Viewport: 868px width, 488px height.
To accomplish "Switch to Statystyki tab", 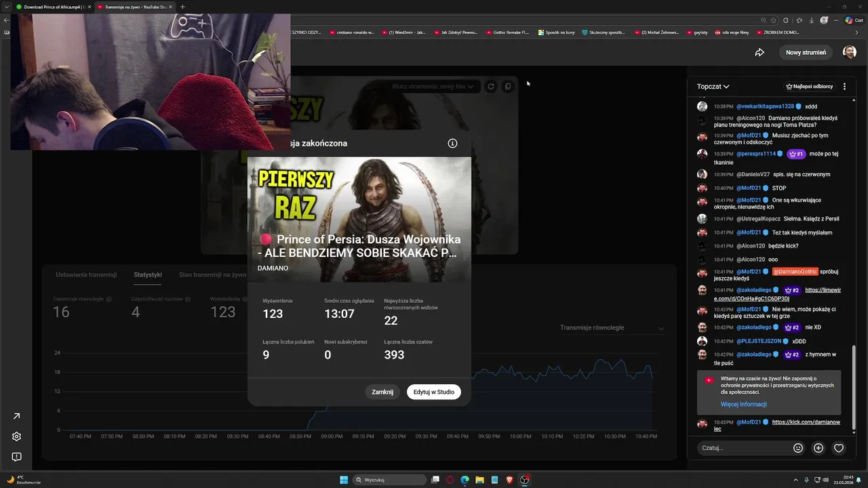I will [148, 274].
